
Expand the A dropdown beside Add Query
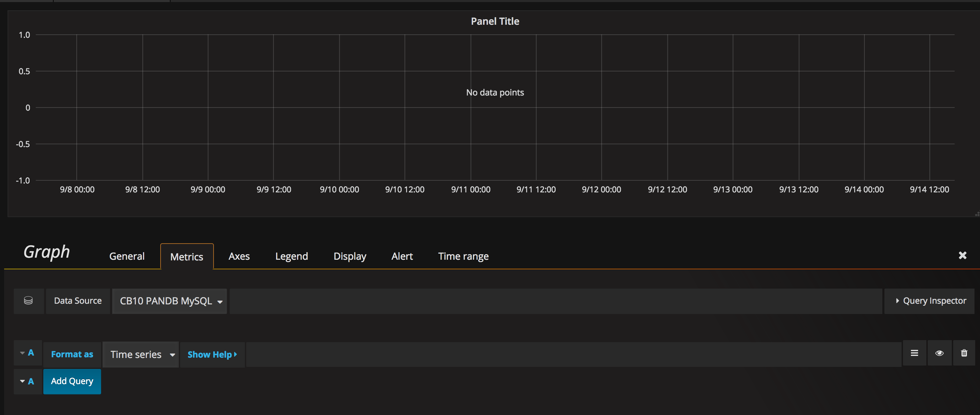pos(28,381)
